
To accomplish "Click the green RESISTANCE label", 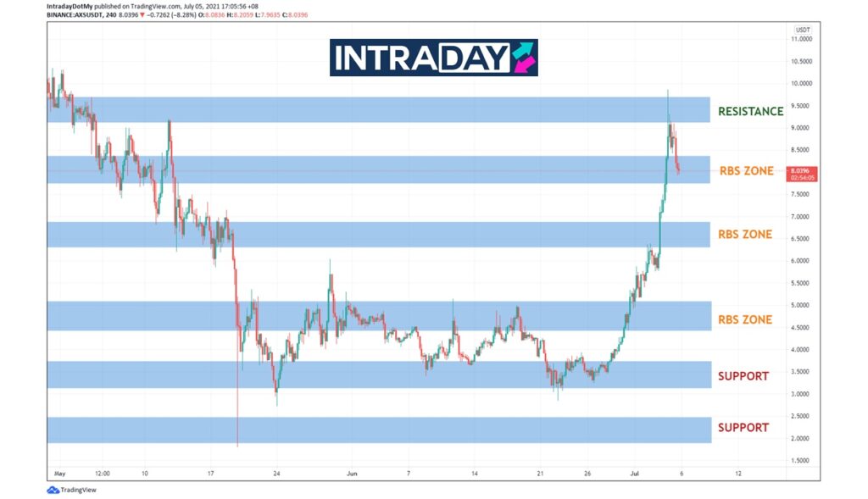I will pos(750,111).
